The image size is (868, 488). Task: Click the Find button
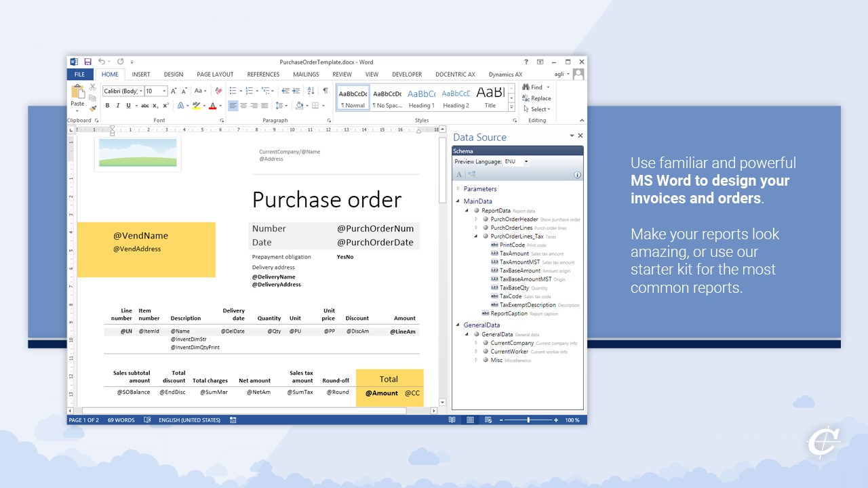(x=536, y=87)
